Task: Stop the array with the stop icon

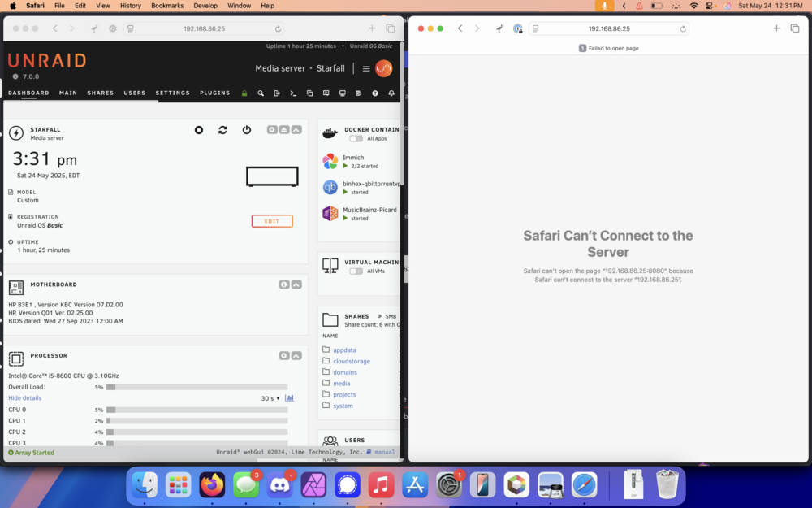Action: click(199, 130)
